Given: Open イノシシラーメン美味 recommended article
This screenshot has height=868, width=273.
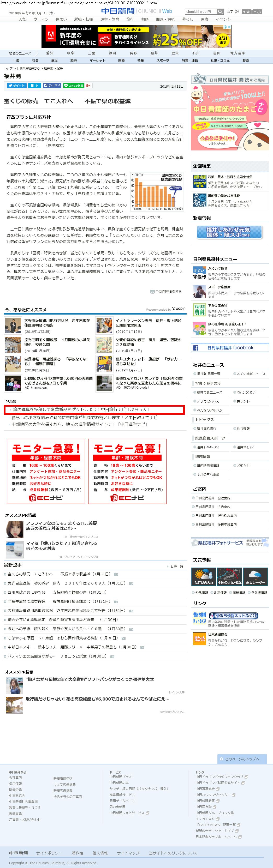Looking at the screenshot, I should click(148, 323).
